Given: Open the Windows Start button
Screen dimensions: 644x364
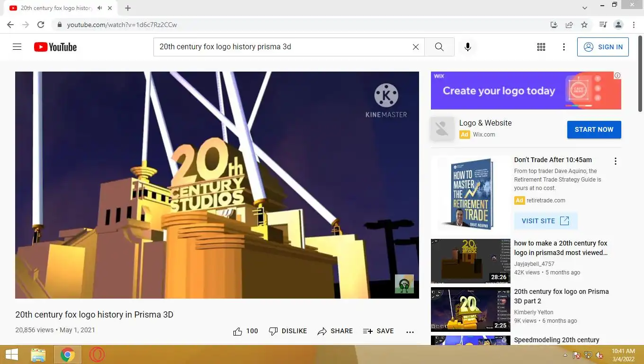Looking at the screenshot, I should (x=12, y=355).
